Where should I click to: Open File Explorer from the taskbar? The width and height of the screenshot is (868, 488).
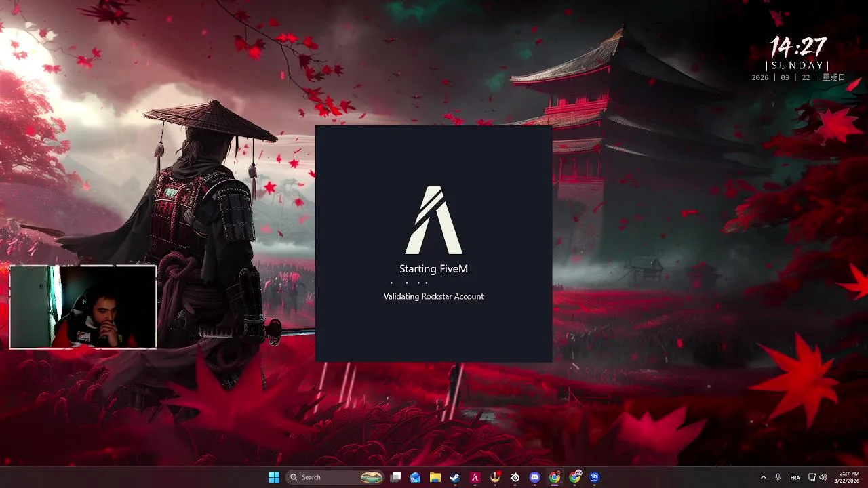(x=435, y=477)
